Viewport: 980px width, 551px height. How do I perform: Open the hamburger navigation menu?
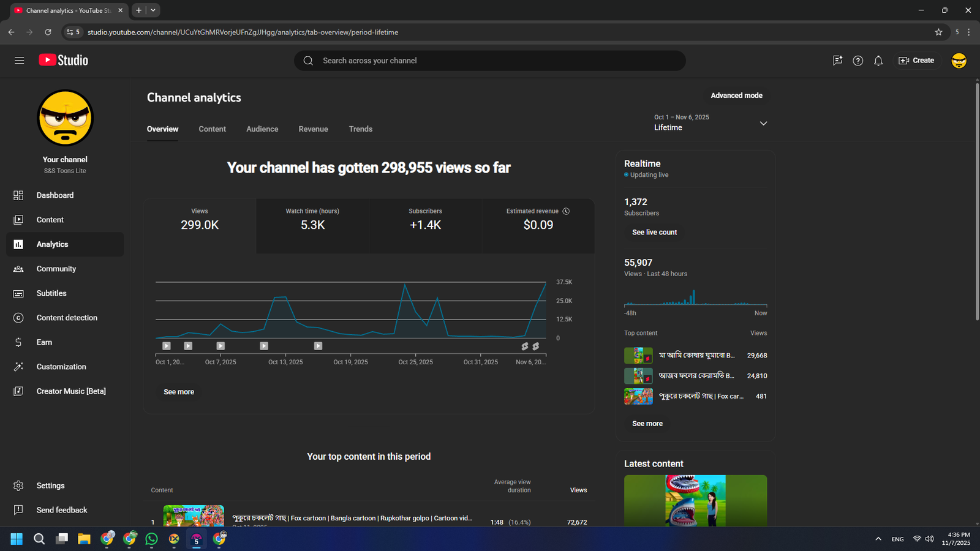[19, 61]
